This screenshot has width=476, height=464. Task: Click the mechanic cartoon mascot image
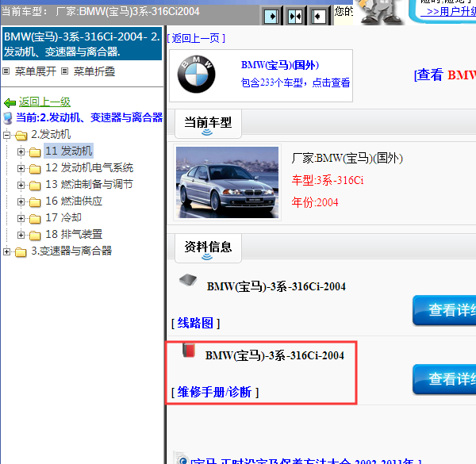pyautogui.click(x=380, y=12)
